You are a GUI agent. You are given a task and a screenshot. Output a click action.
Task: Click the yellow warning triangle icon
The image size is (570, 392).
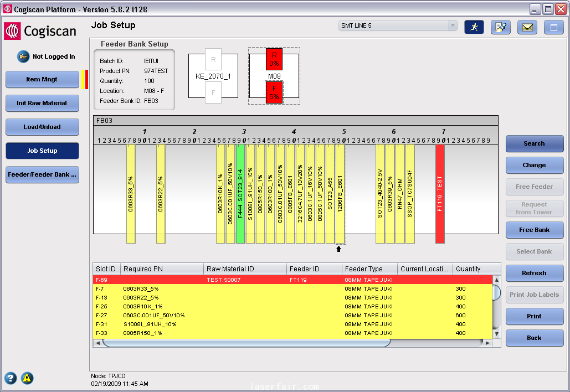pos(27,378)
